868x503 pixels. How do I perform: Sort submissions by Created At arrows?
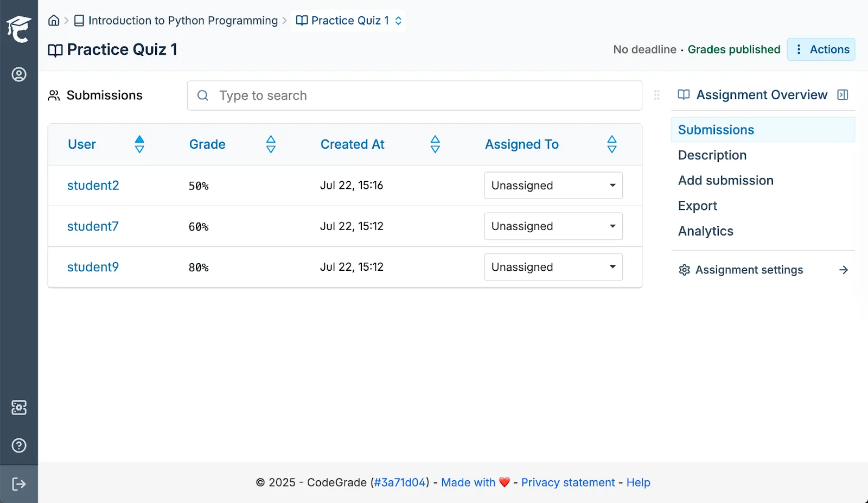coord(435,144)
